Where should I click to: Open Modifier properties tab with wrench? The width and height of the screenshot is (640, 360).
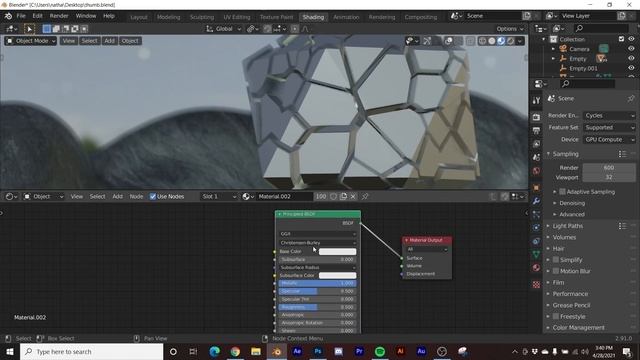click(536, 201)
